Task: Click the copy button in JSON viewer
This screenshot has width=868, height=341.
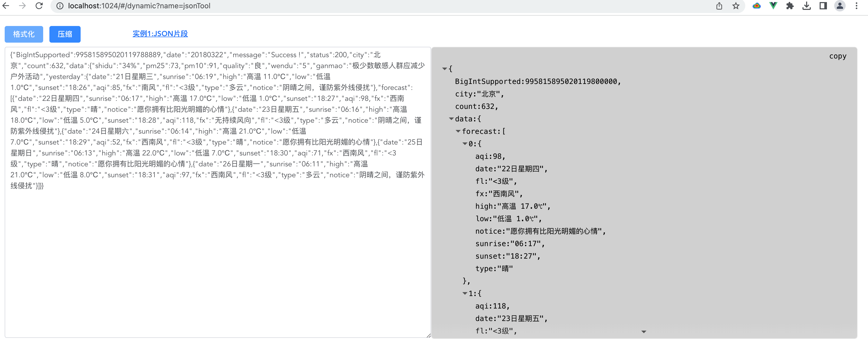Action: coord(838,56)
